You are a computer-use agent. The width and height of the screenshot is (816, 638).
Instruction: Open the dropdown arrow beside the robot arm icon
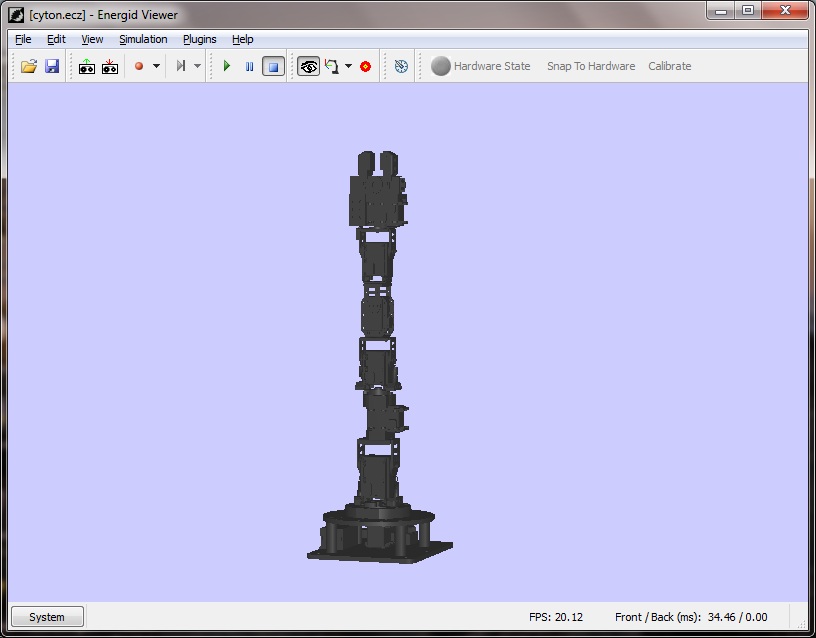click(x=349, y=66)
